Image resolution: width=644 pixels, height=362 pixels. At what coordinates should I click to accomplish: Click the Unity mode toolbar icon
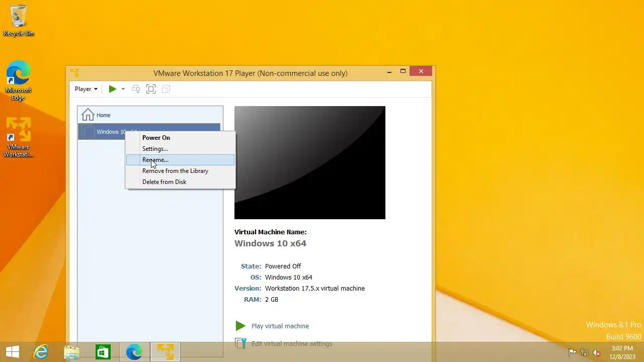coord(166,89)
